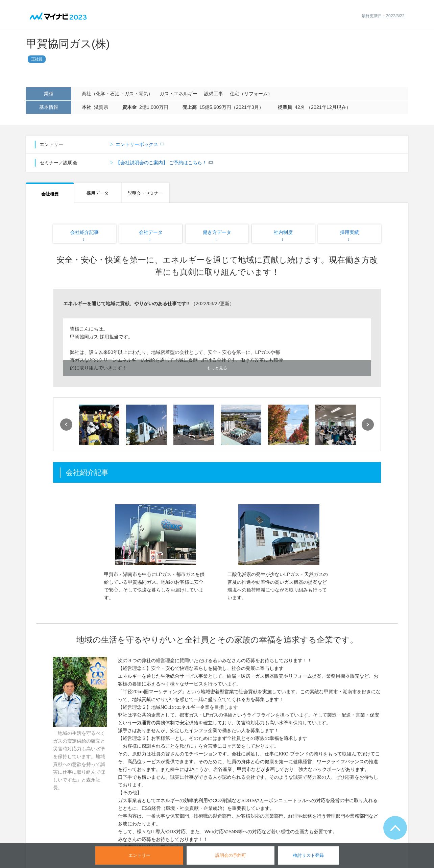Click the 検討リスト登録 button

click(308, 855)
